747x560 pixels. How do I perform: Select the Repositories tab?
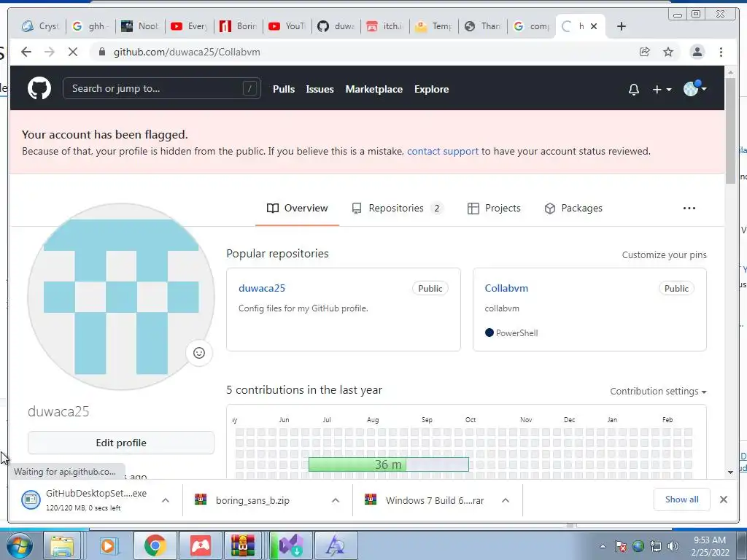point(398,208)
